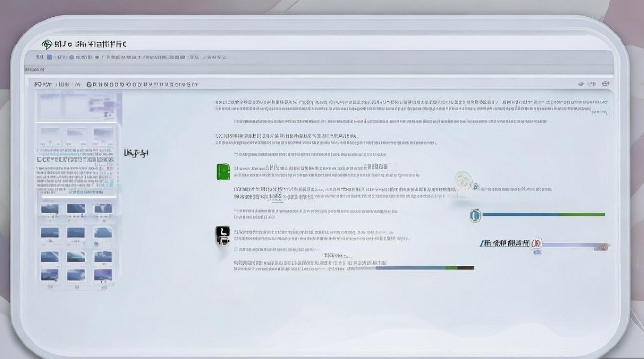Screen dimensions: 644x359
Task: Click the blue-green progress bar beside the round knob
Action: pyautogui.click(x=543, y=214)
